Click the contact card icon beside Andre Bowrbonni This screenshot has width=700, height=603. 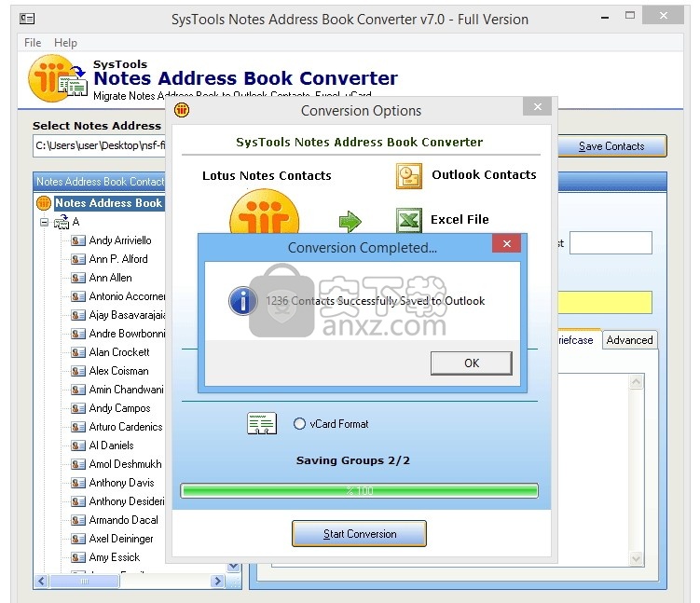coord(78,334)
